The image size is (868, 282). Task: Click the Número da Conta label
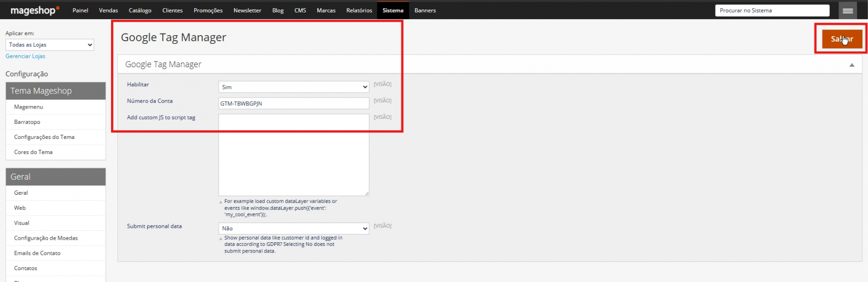coord(150,101)
